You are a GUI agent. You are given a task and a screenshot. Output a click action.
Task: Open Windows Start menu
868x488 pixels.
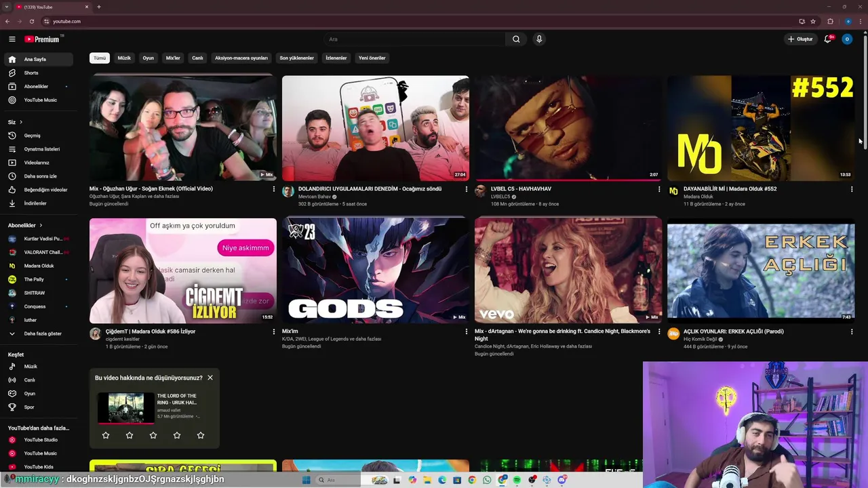[x=306, y=480]
